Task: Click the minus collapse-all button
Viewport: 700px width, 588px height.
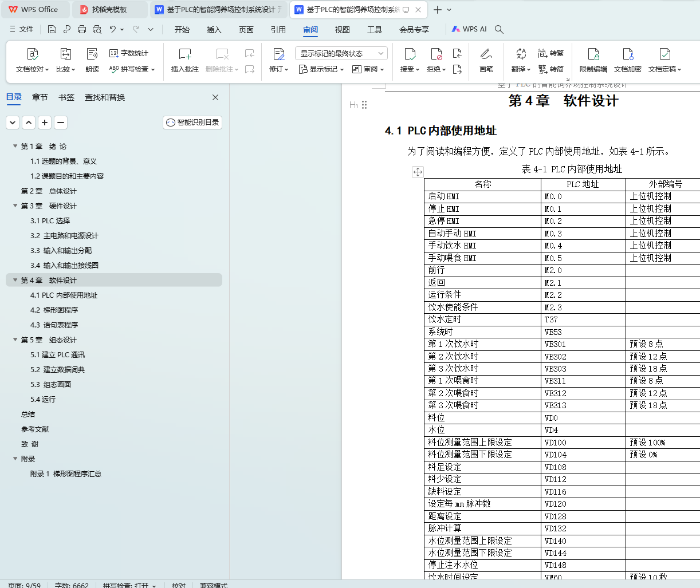Action: (x=61, y=123)
